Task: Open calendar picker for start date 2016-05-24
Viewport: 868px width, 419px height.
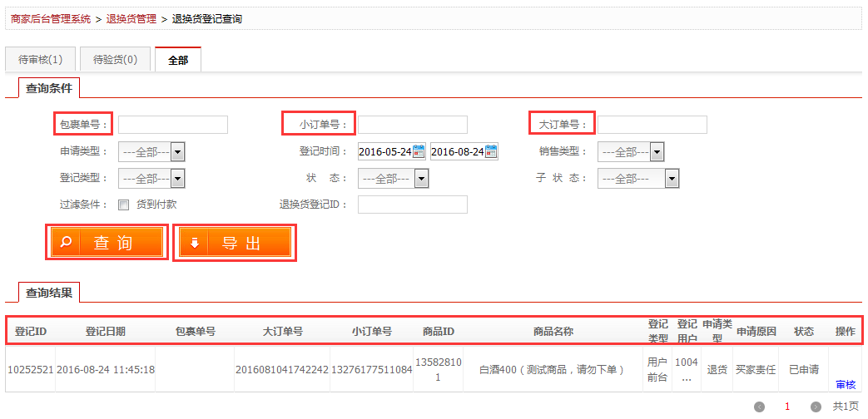Action: 419,151
